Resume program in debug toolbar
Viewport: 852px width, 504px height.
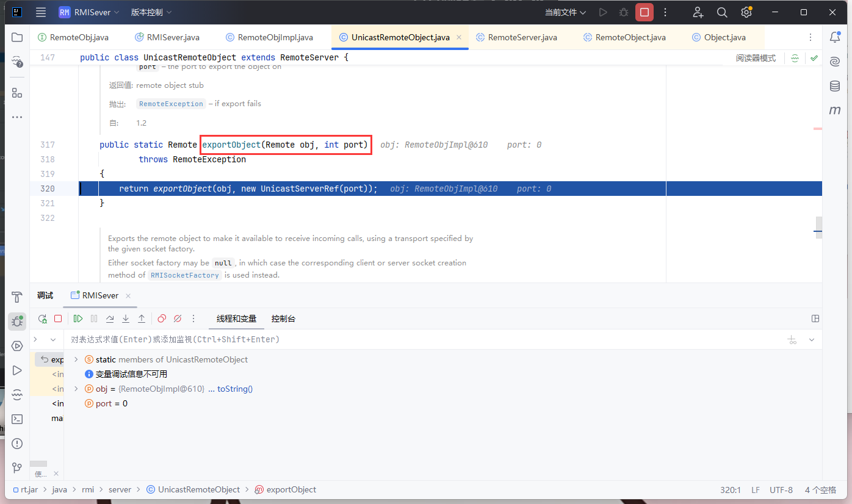pos(78,319)
